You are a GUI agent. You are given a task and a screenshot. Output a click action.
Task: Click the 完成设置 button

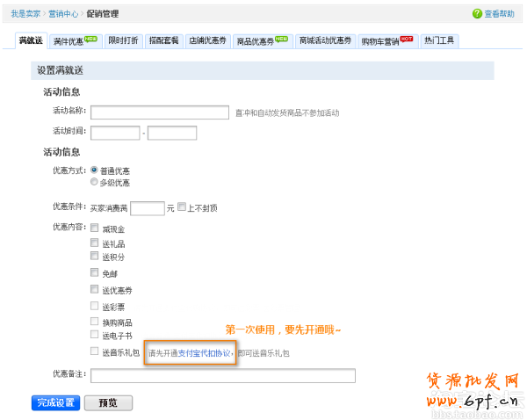tap(55, 402)
